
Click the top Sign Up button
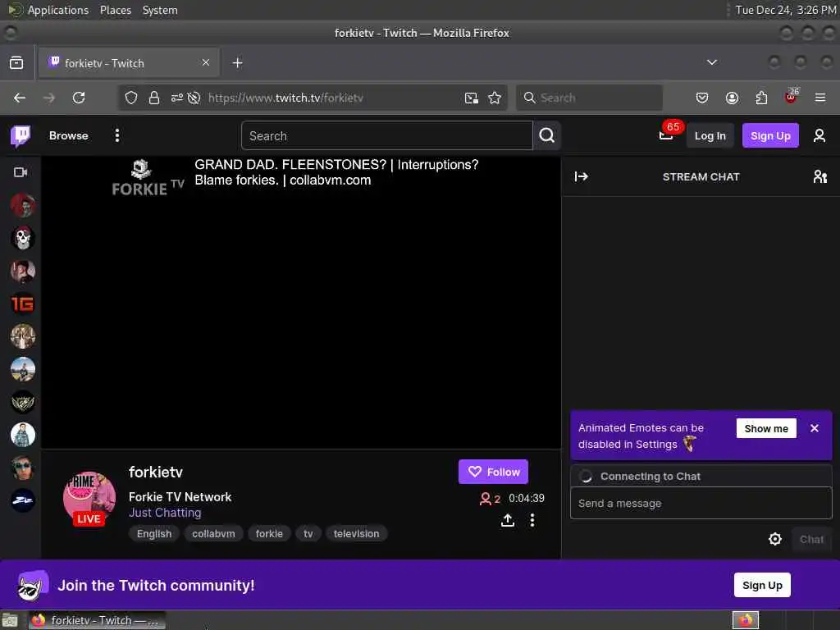pyautogui.click(x=770, y=135)
